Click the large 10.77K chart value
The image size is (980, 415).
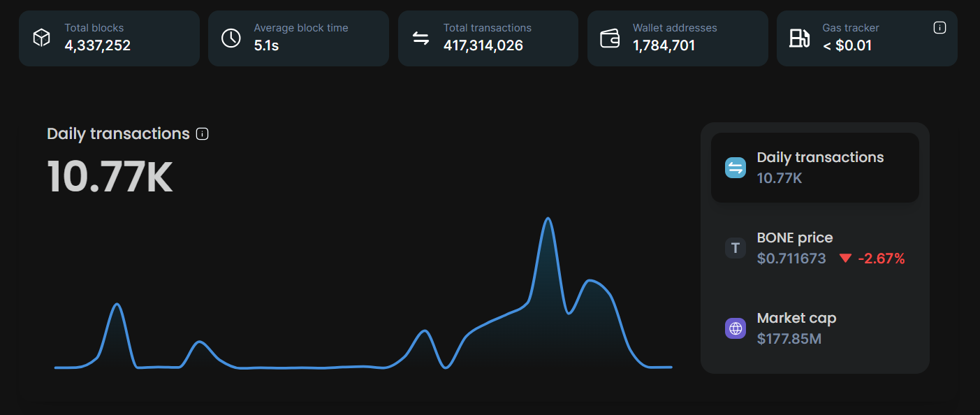point(110,176)
